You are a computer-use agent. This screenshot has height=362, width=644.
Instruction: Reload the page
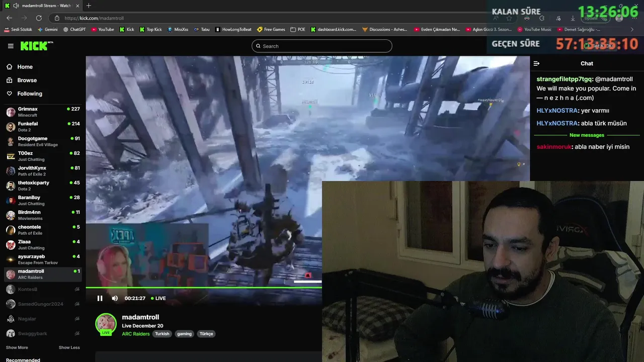pyautogui.click(x=39, y=18)
